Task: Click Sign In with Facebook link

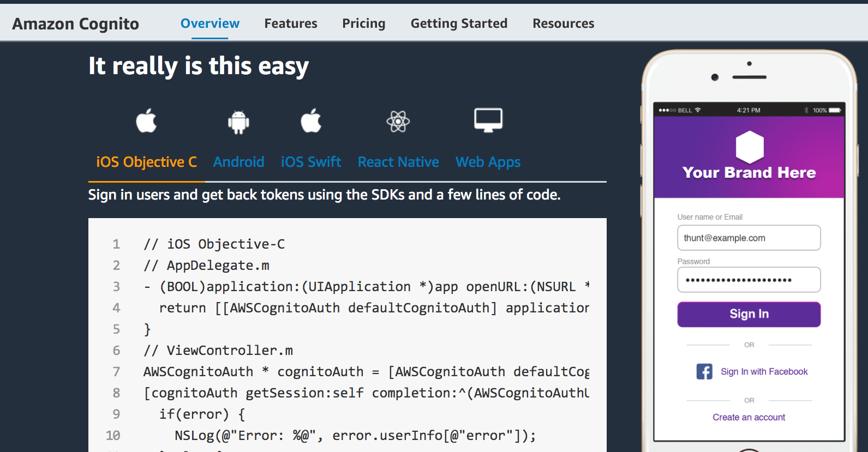Action: [764, 371]
